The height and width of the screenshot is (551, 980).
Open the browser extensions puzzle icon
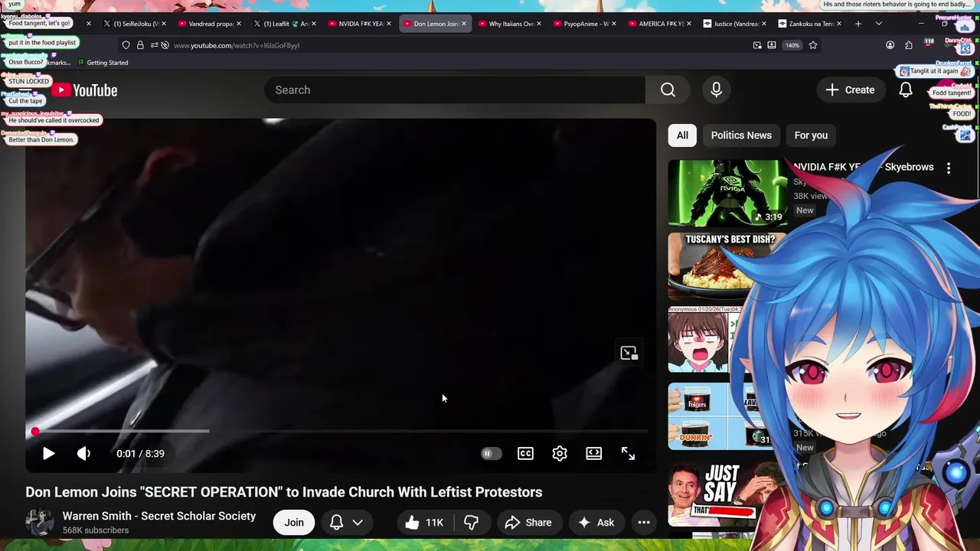909,45
